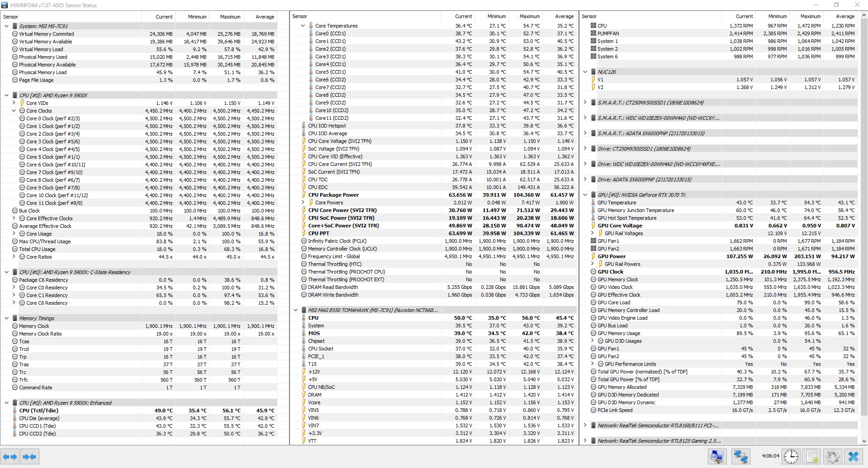This screenshot has height=468, width=868.
Task: Collapse the MSI MAG B550 TOMAHAWK group
Action: [295, 310]
